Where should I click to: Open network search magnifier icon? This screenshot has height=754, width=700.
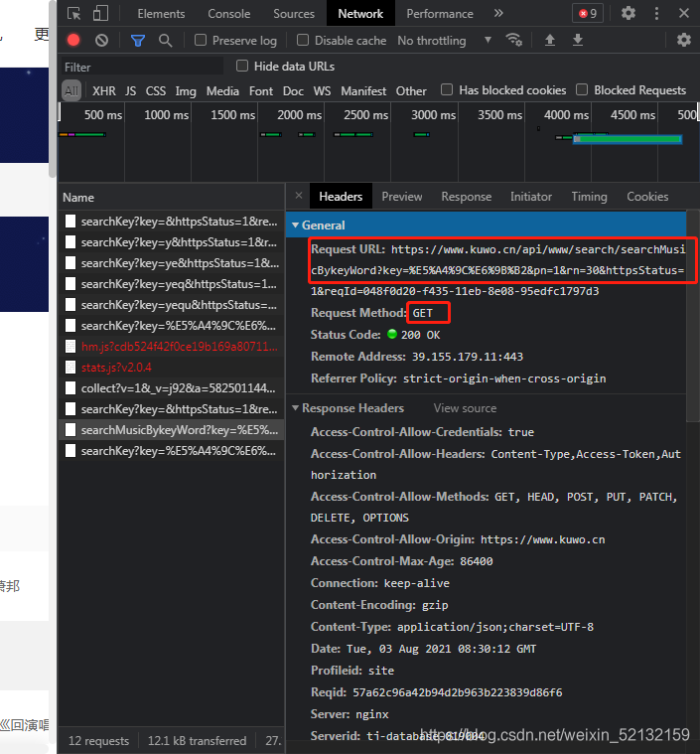(166, 41)
